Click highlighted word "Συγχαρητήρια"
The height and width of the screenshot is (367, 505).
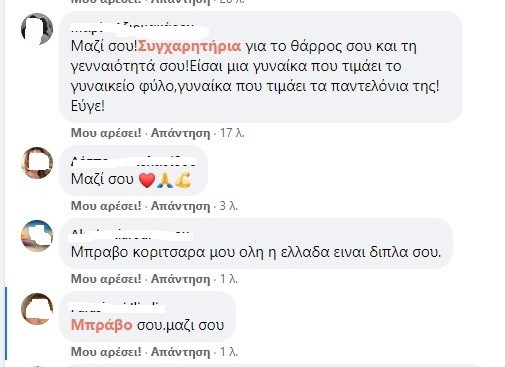click(x=189, y=47)
